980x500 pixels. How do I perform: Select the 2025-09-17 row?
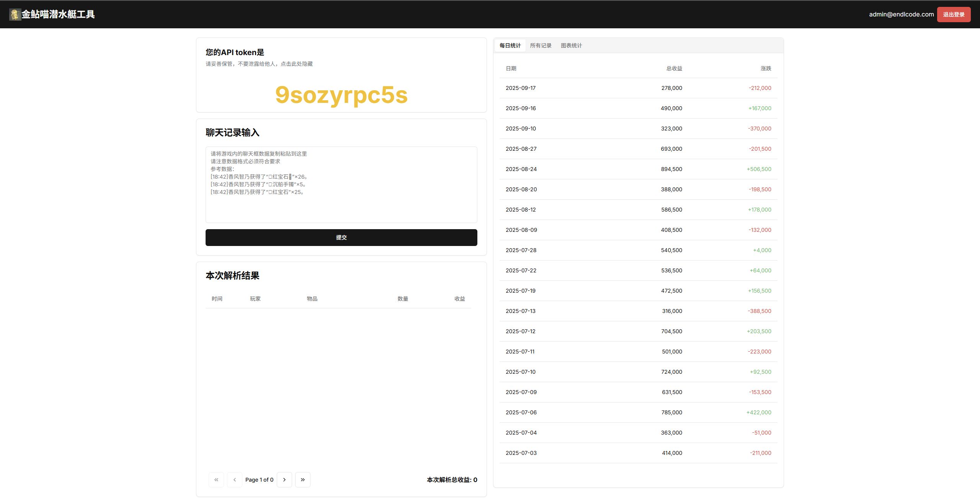coord(638,88)
